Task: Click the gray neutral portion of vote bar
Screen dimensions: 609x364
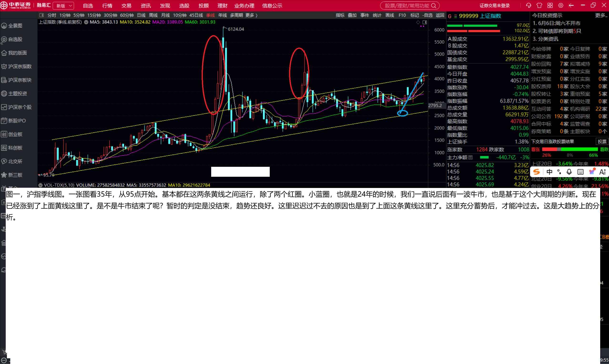Action: tap(559, 149)
